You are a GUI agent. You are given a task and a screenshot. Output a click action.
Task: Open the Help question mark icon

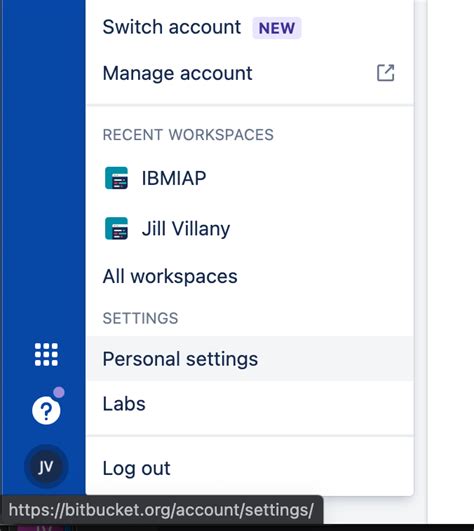pyautogui.click(x=46, y=410)
